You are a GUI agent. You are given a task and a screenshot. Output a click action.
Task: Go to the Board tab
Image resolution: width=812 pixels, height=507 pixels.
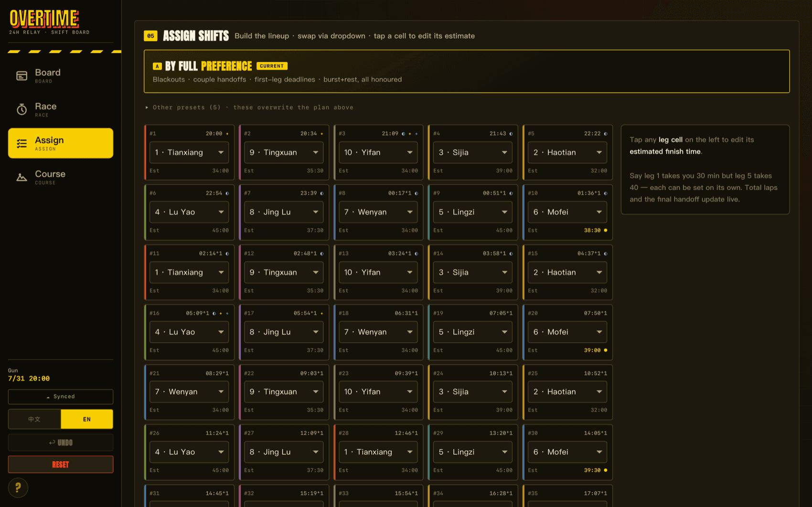click(x=61, y=75)
